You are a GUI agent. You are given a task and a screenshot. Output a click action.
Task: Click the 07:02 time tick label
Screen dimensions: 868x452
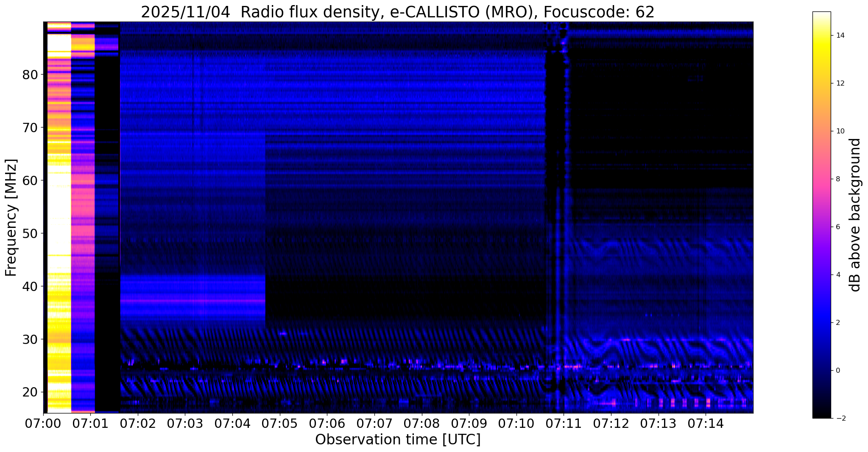point(138,423)
